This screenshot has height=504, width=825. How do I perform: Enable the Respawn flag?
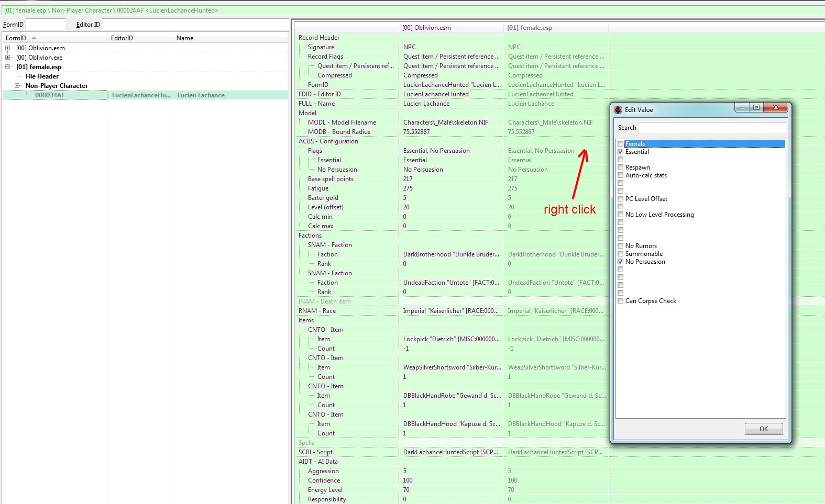click(621, 167)
